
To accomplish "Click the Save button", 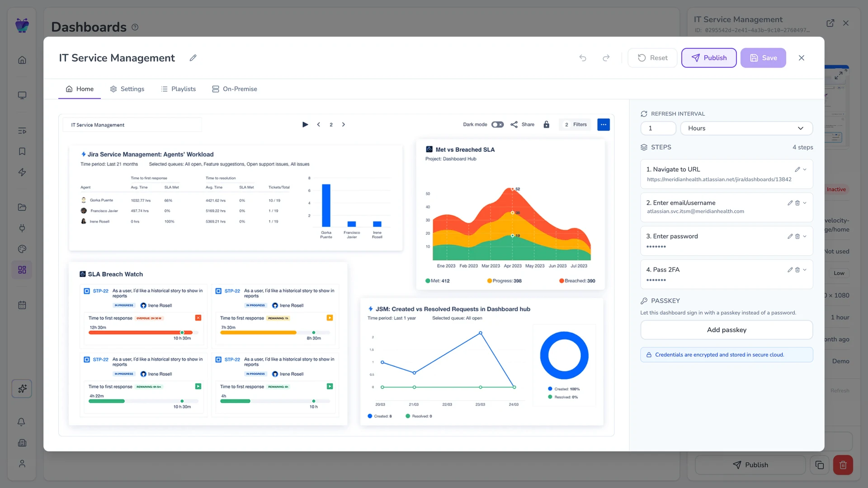I will [763, 58].
